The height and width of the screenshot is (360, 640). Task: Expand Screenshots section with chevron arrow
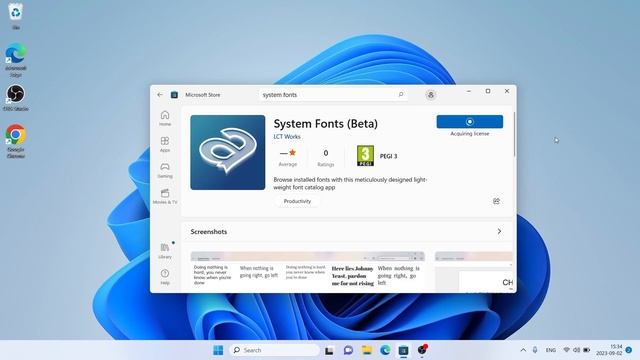499,231
